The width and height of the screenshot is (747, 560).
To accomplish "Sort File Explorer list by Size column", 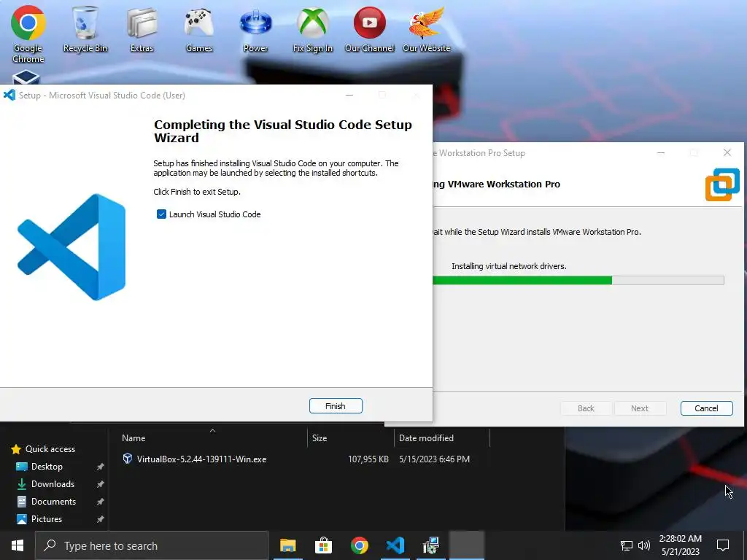I will point(320,438).
